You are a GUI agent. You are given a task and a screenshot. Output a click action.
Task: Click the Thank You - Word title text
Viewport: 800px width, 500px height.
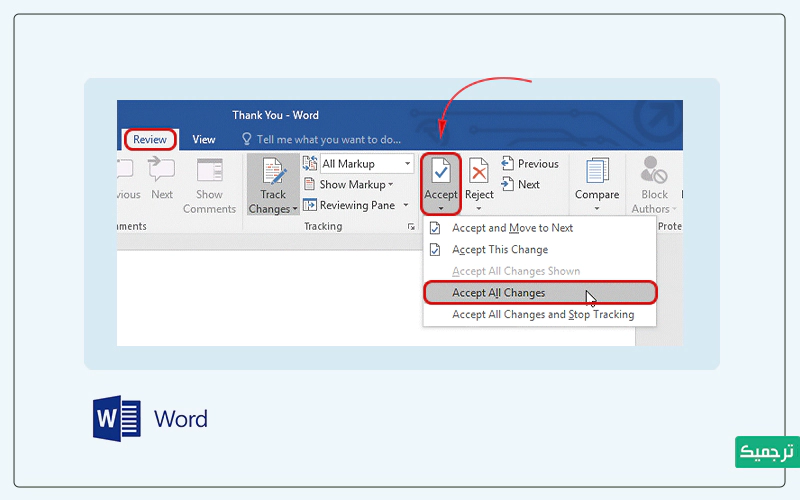pos(276,115)
